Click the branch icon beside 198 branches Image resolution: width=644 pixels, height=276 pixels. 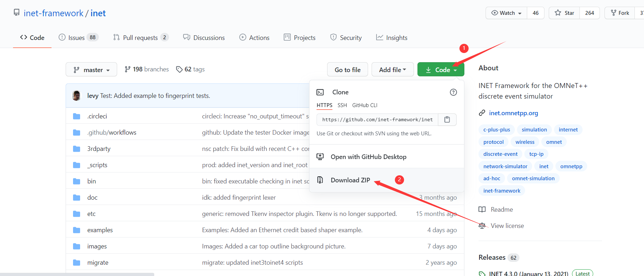click(x=127, y=69)
